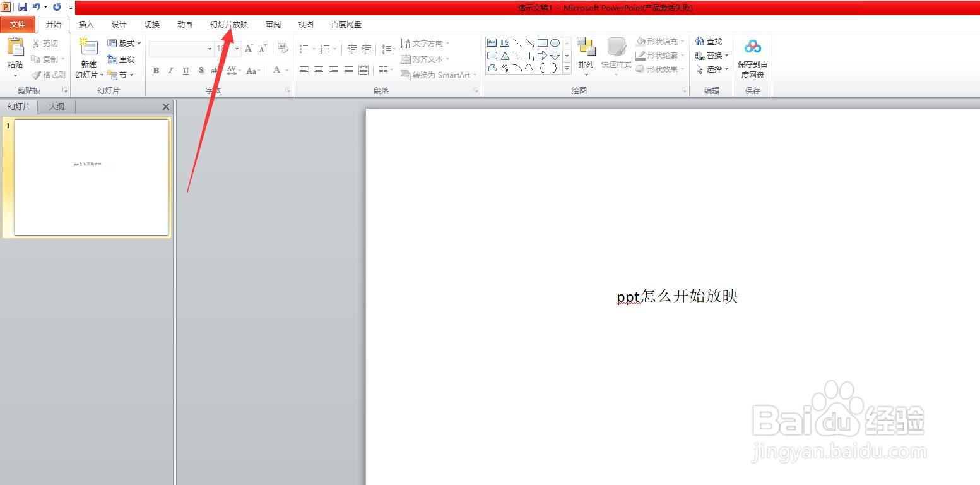Click the 剪切 (Cut) button
The width and height of the screenshot is (980, 485).
tap(45, 44)
